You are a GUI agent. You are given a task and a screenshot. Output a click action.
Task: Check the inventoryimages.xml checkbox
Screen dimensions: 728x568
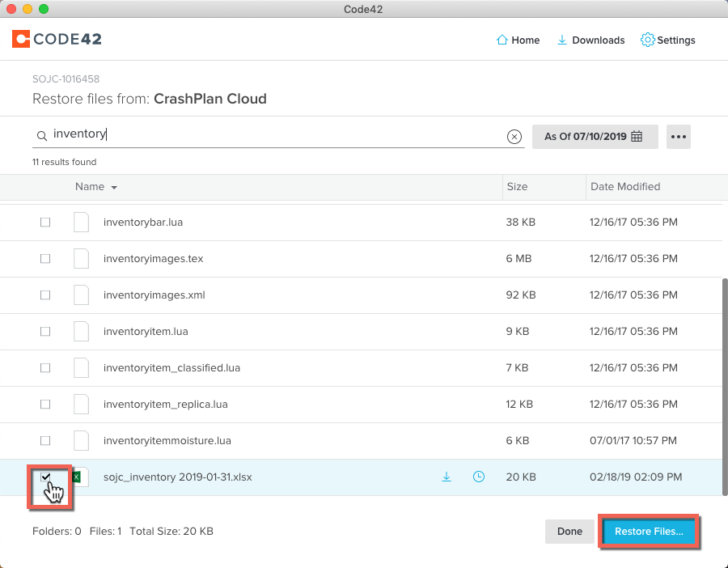(45, 295)
